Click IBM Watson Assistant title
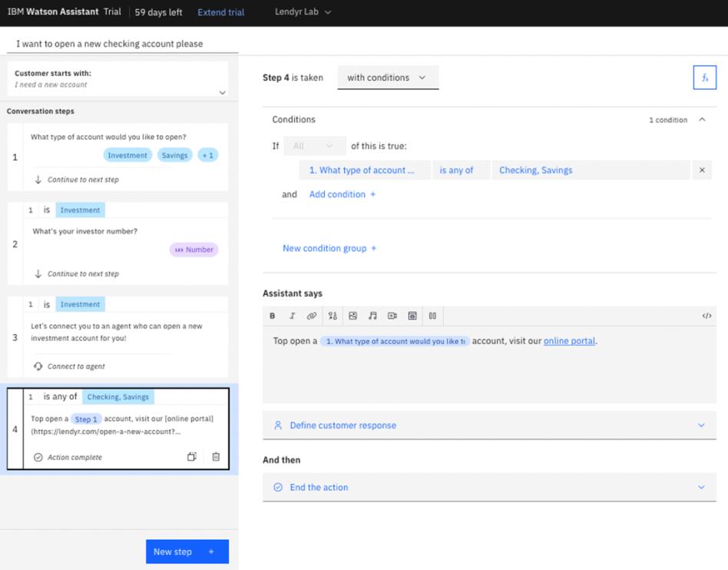The width and height of the screenshot is (728, 570). point(53,12)
